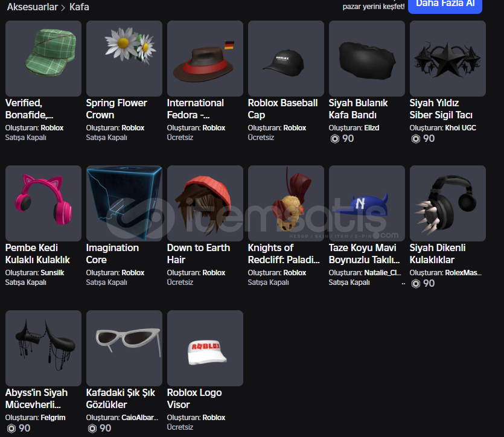The width and height of the screenshot is (504, 437).
Task: Click the Ücretsiz label under Down to Earth Hair
Action: 180,282
